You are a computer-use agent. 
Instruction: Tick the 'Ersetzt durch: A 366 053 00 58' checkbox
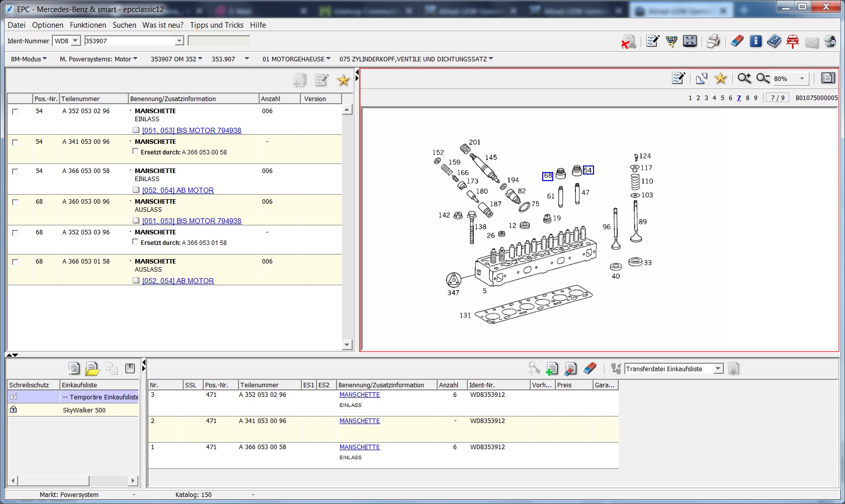135,151
